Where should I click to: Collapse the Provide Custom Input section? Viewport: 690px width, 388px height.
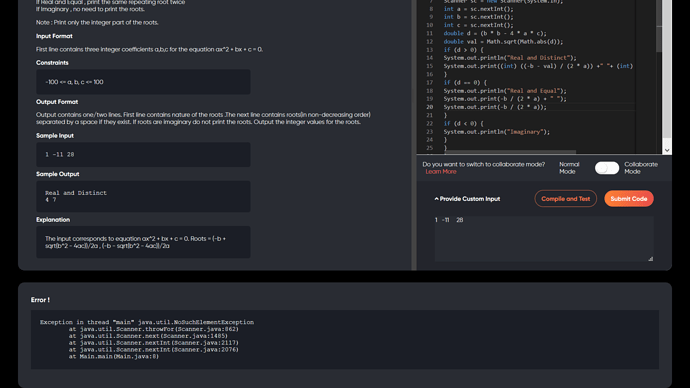coord(467,199)
